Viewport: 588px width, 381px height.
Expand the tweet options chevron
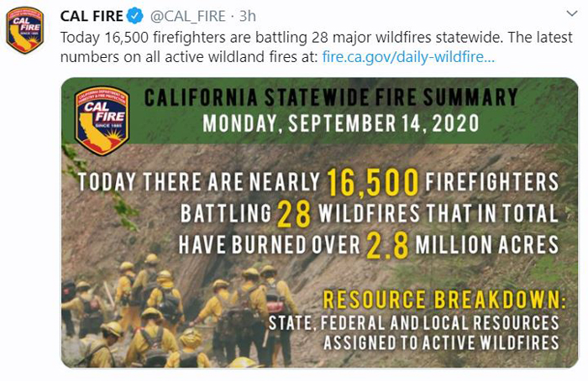[572, 14]
